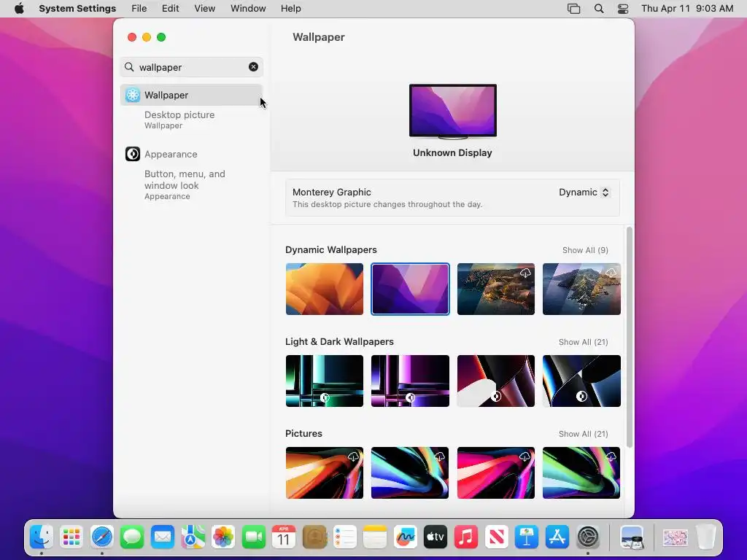Click the wallpaper search field
This screenshot has height=560, width=747.
192,67
